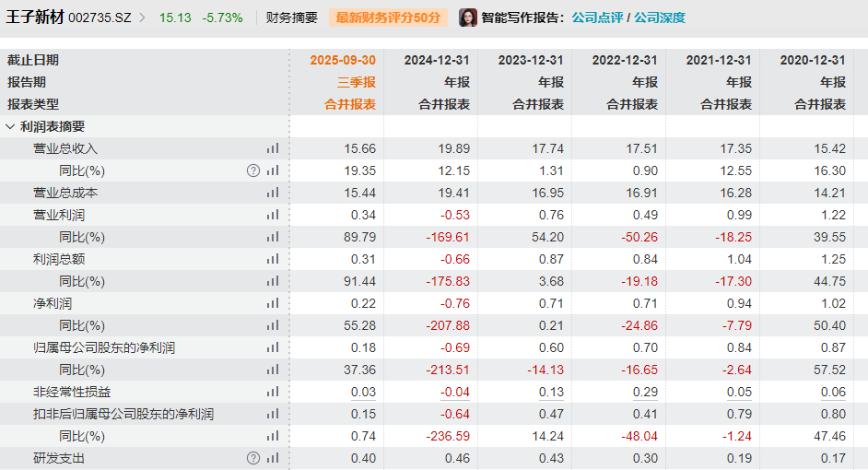Open chart icon for 扣非后 同比(%) row
The width and height of the screenshot is (868, 470).
273,436
